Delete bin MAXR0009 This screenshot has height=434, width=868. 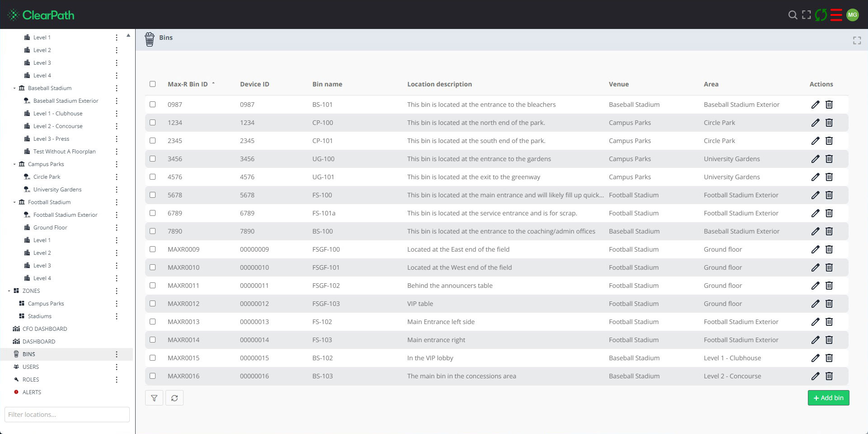coord(829,249)
